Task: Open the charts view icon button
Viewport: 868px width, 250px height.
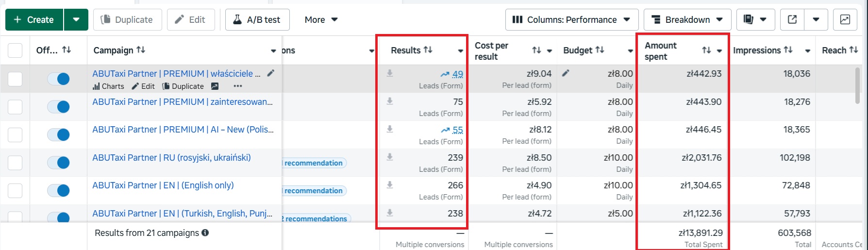Action: tap(845, 19)
